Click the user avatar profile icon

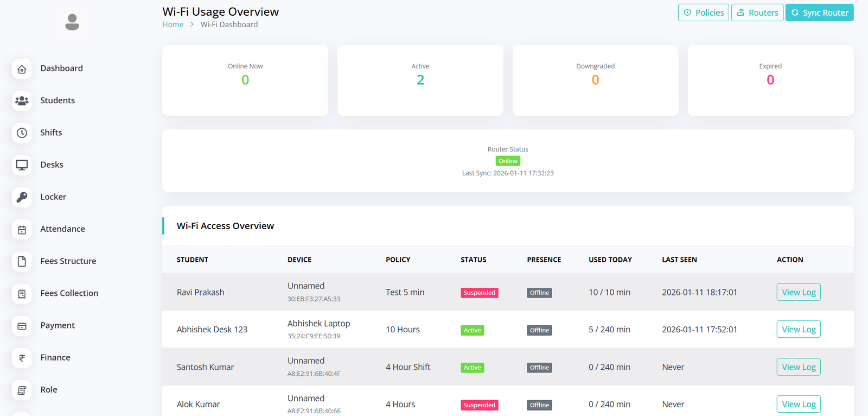point(72,22)
